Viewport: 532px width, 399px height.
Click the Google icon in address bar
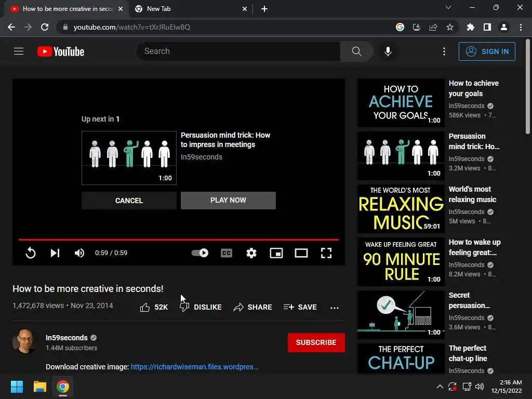400,27
